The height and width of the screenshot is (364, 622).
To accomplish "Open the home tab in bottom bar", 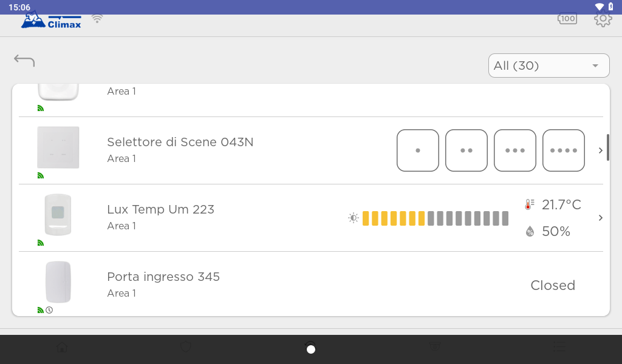I will click(x=62, y=348).
